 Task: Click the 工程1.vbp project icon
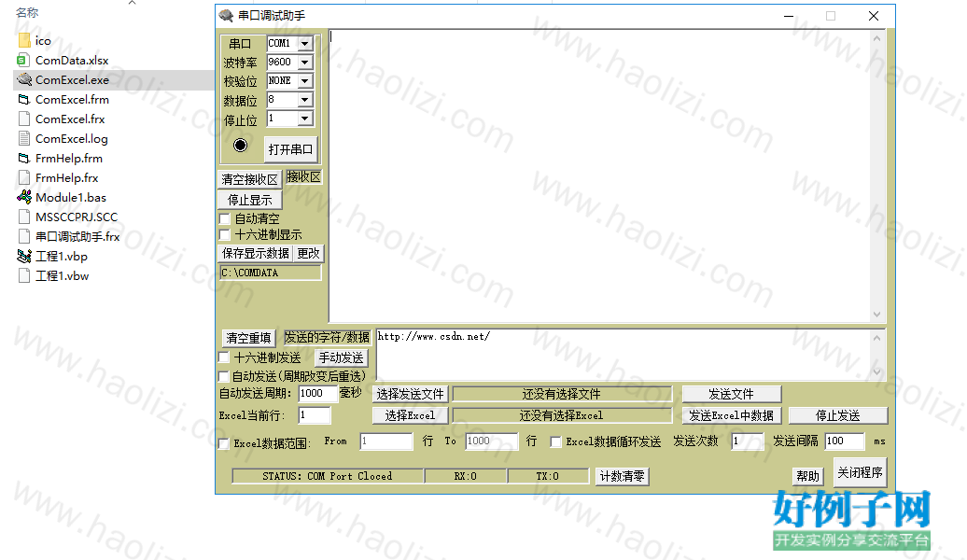[x=24, y=256]
